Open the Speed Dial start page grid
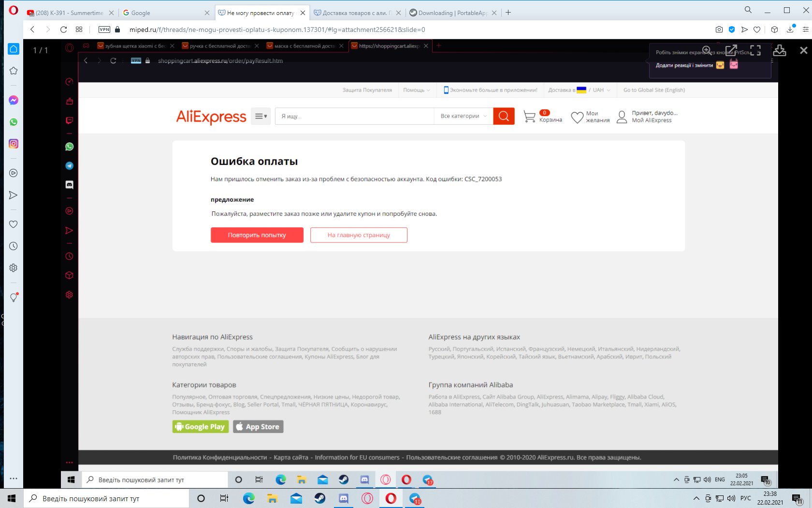The image size is (812, 508). 79,30
